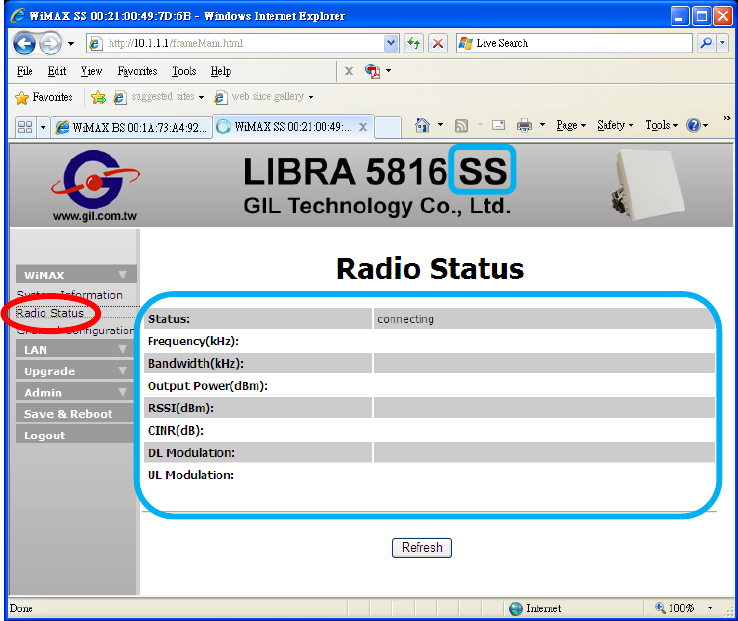The height and width of the screenshot is (621, 738).
Task: Click the gray X beside the PDF icon
Action: click(x=349, y=71)
